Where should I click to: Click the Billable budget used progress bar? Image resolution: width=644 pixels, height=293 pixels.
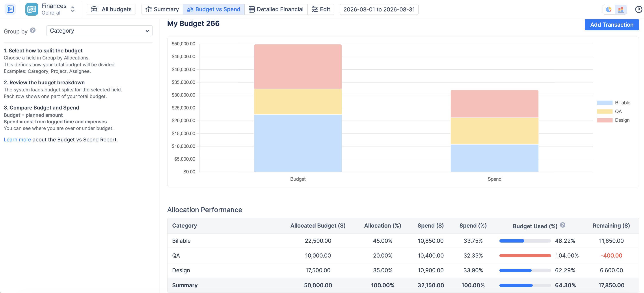[525, 241]
